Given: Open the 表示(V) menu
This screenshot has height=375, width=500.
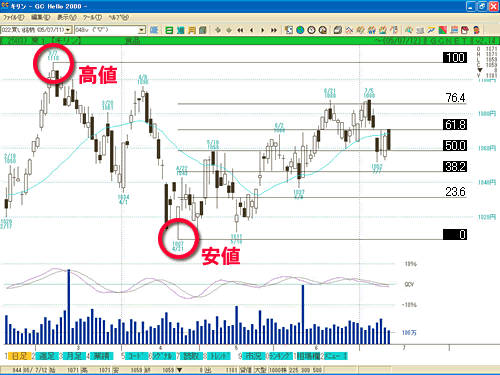Looking at the screenshot, I should [67, 17].
